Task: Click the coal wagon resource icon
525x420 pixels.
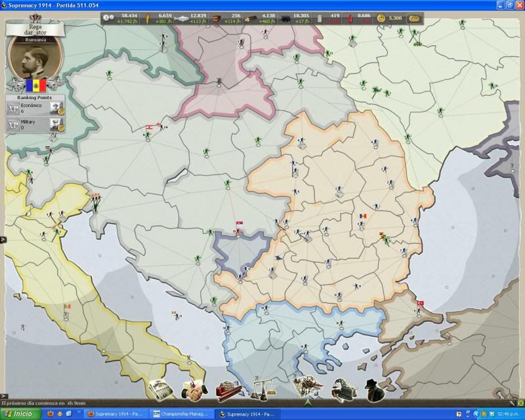Action: coord(286,18)
